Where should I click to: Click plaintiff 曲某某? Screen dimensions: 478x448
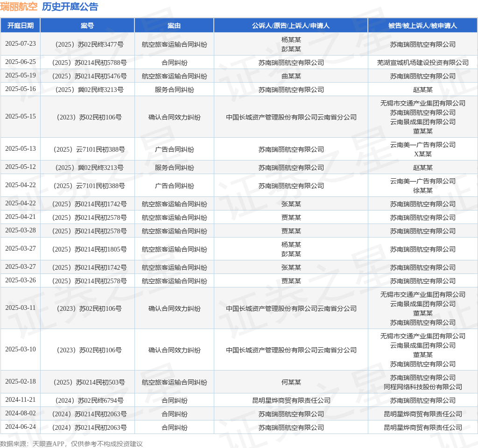(x=291, y=76)
